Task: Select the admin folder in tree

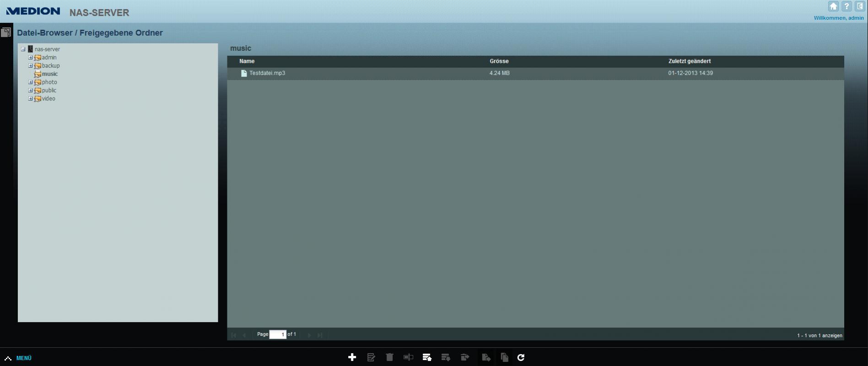Action: (x=49, y=58)
